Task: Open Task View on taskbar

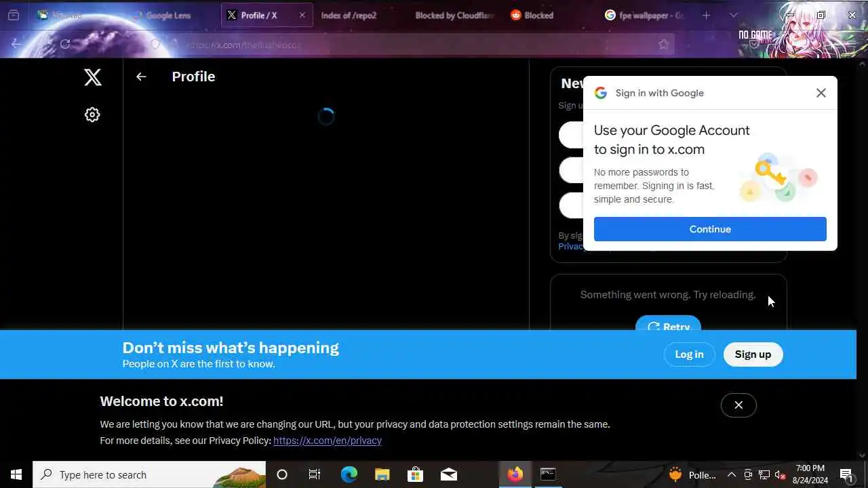Action: tap(315, 474)
